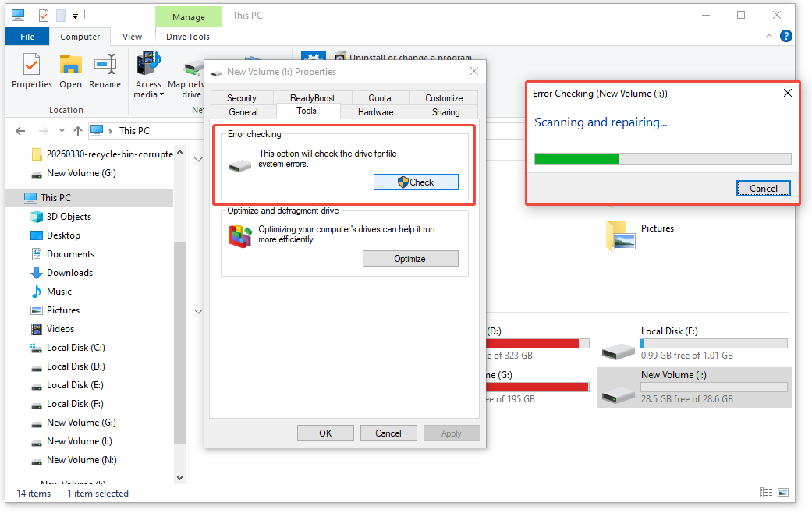Click the Help question mark icon
The width and height of the screenshot is (812, 513).
785,36
